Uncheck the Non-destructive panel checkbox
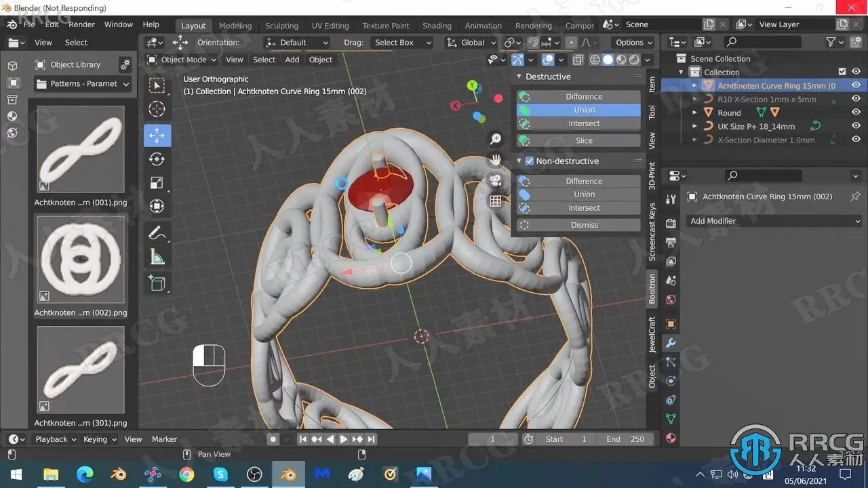 coord(530,161)
